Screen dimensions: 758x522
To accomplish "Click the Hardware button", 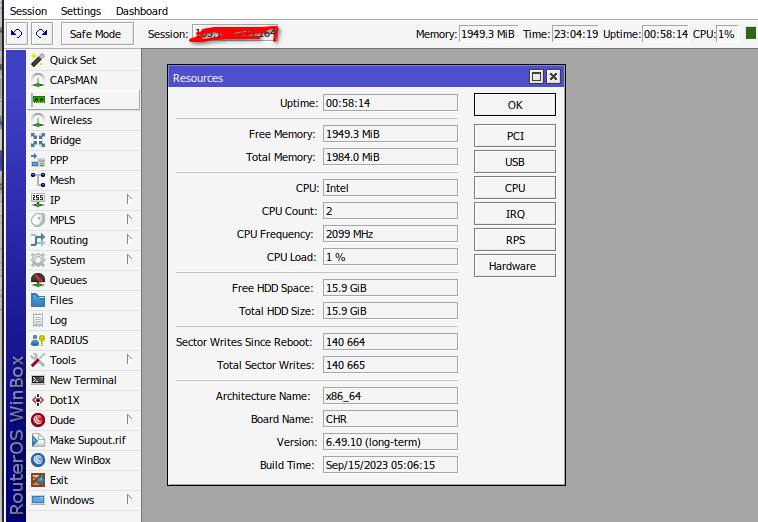I will (515, 266).
